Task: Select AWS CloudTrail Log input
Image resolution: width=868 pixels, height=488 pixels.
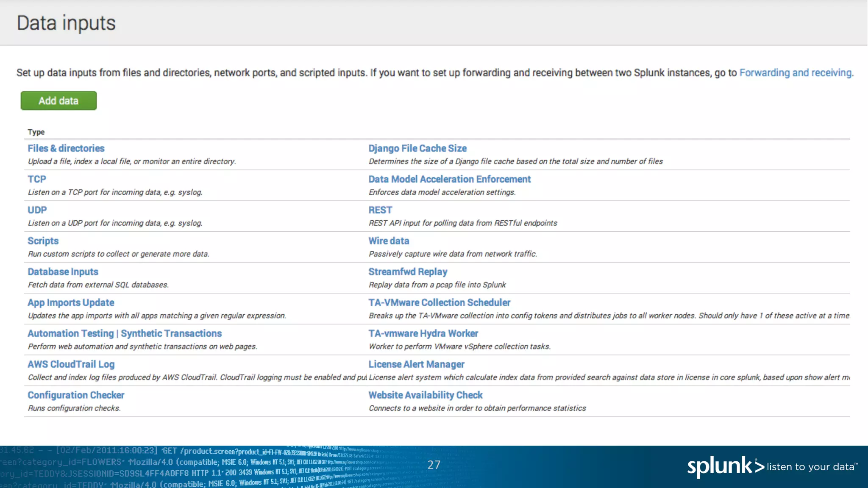Action: coord(71,364)
